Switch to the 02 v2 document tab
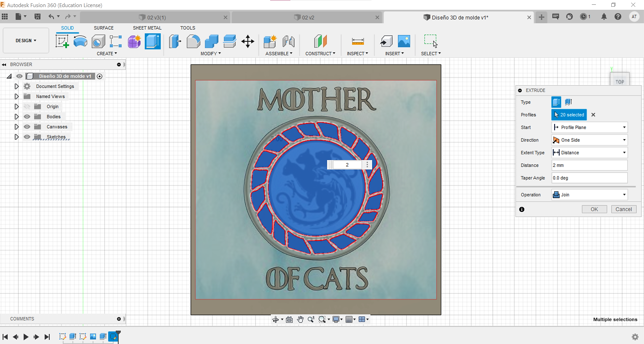This screenshot has width=644, height=344. click(x=306, y=17)
